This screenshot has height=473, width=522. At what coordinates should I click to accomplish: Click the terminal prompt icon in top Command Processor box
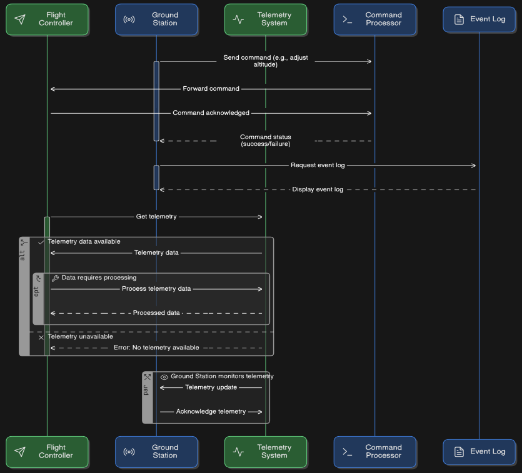[x=347, y=20]
